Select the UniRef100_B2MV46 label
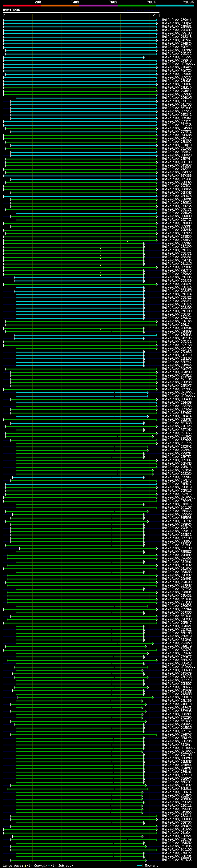Screen dimensions: 197x868 coord(176,365)
